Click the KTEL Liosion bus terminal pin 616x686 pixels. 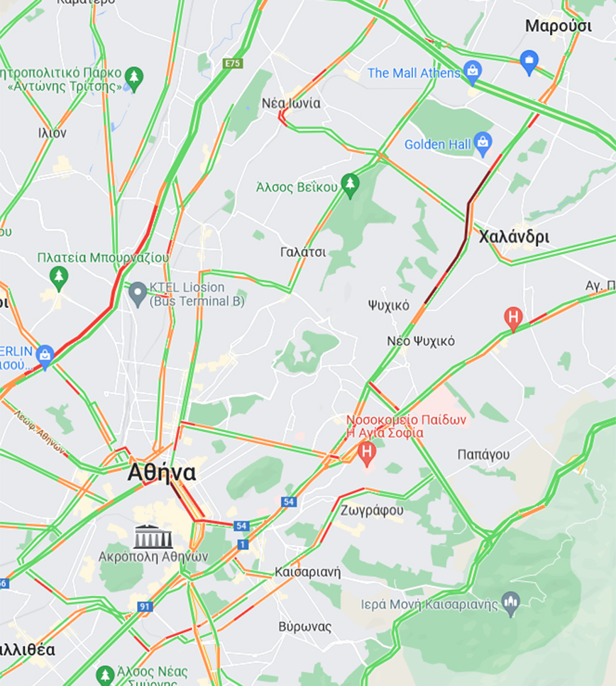pos(138,294)
